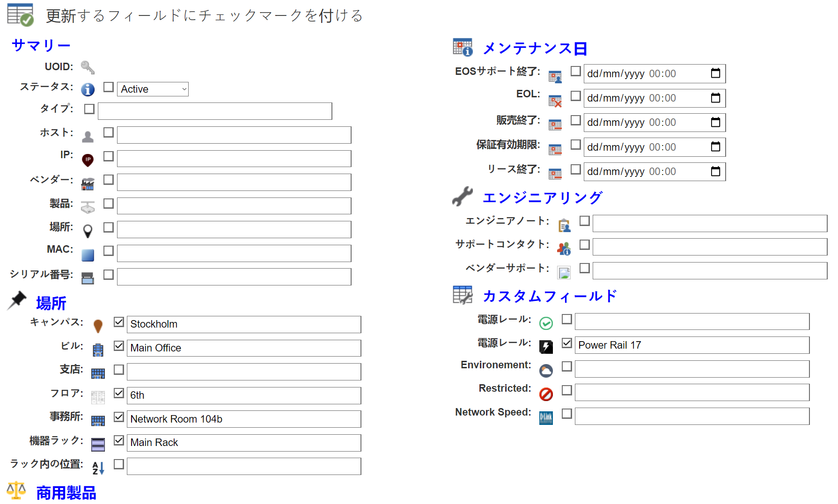The height and width of the screenshot is (504, 838).
Task: Click the ホスト text field
Action: [234, 135]
